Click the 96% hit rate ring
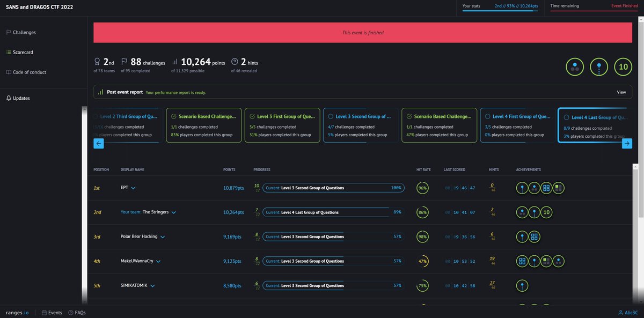Viewport: 644px width, 318px height. 422,188
